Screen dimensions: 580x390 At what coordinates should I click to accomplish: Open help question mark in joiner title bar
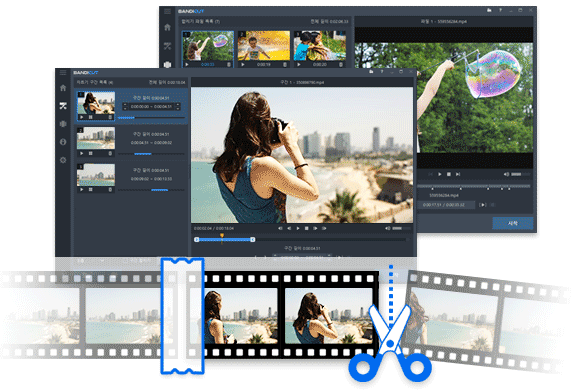pos(500,10)
